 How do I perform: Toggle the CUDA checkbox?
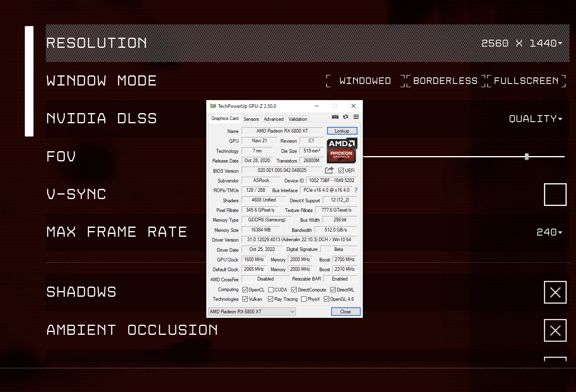[271, 290]
